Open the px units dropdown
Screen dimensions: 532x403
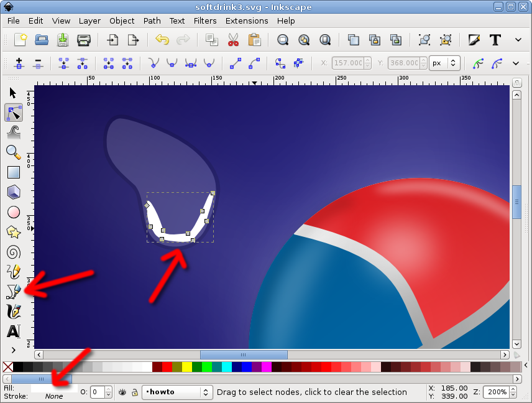click(x=444, y=63)
